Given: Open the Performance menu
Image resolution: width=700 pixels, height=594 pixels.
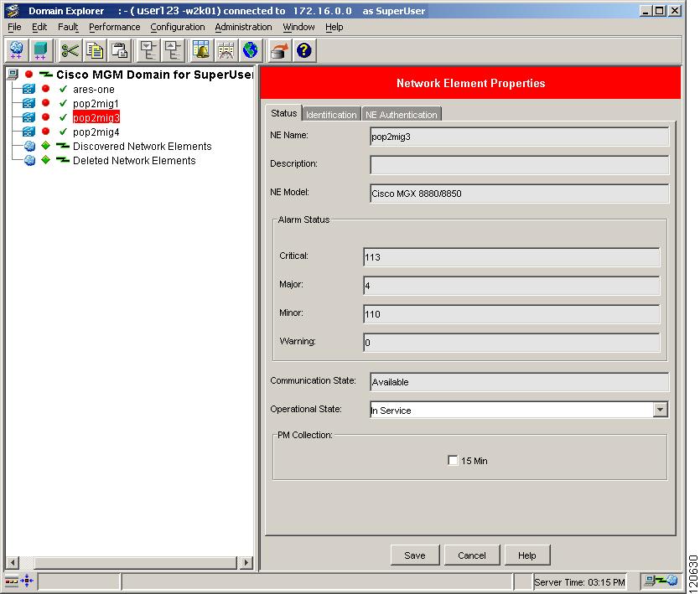Looking at the screenshot, I should tap(114, 27).
